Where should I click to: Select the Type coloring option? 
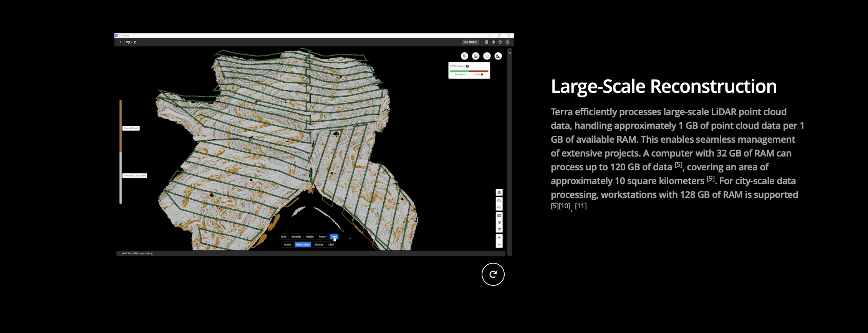pos(334,237)
